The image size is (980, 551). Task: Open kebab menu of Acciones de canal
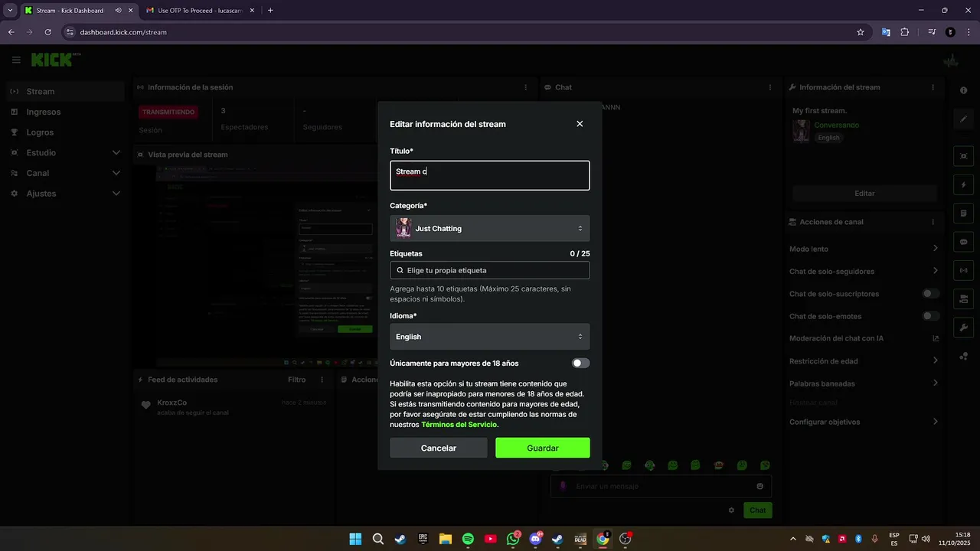pos(933,222)
